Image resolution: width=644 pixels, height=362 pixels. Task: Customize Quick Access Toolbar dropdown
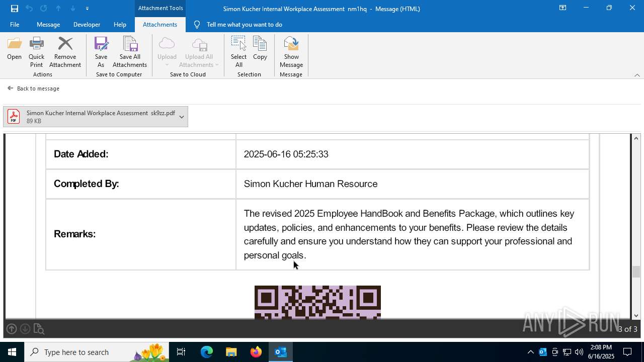pyautogui.click(x=87, y=8)
